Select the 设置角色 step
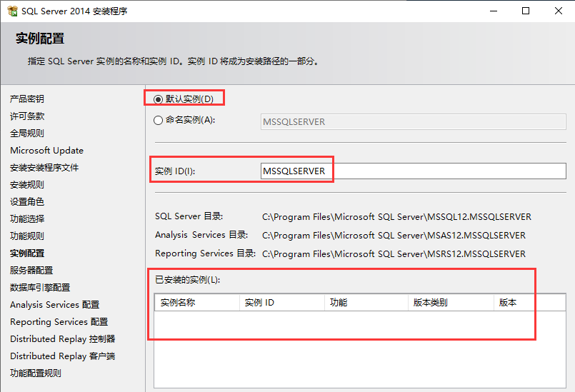 tap(27, 201)
